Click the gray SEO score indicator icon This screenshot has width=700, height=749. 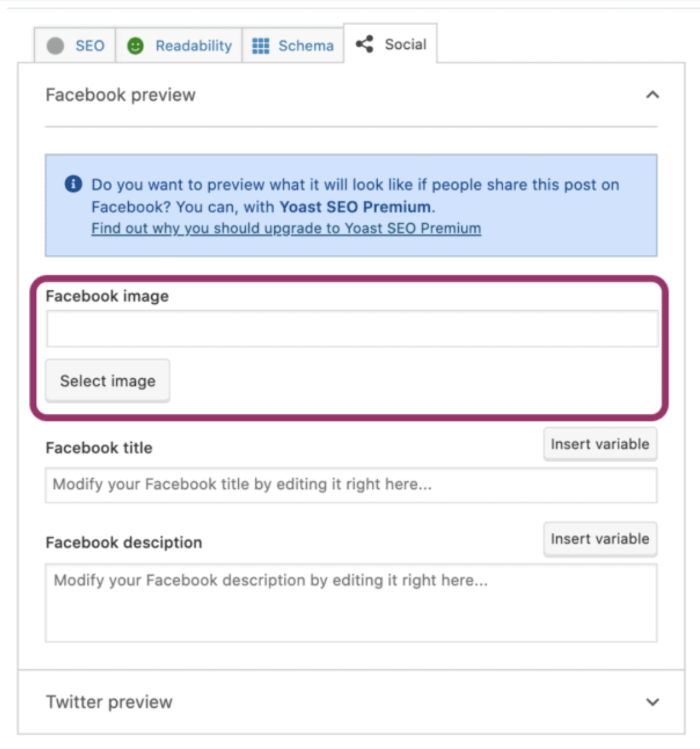[x=55, y=46]
